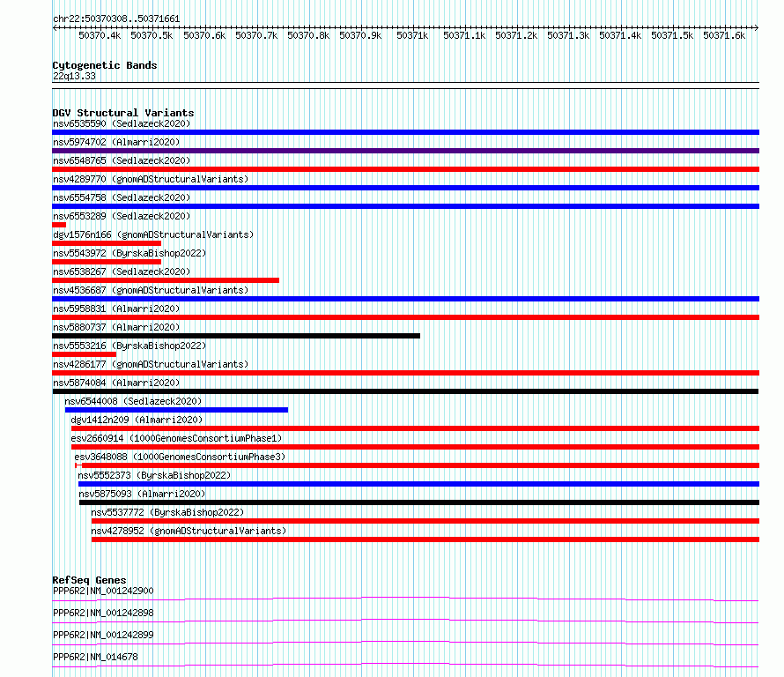This screenshot has width=784, height=677.
Task: Open the nsv6554758 (Sedlazeck2020) label
Action: tap(122, 197)
